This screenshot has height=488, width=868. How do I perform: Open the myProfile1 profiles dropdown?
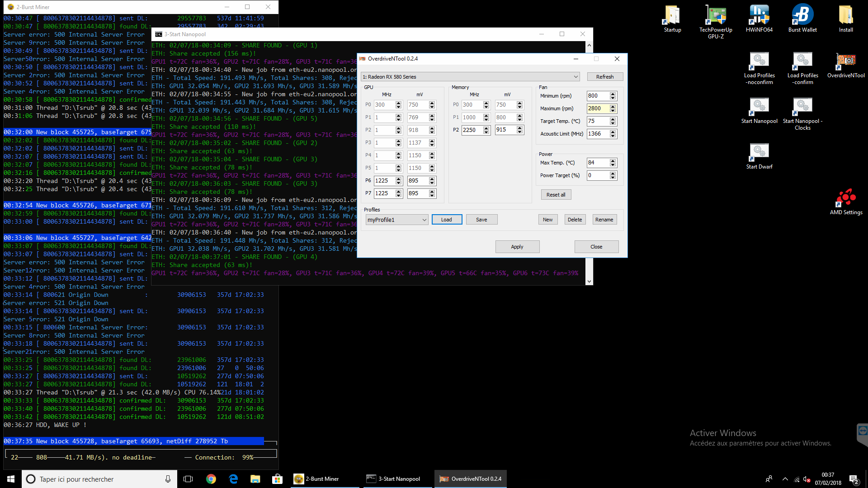396,220
